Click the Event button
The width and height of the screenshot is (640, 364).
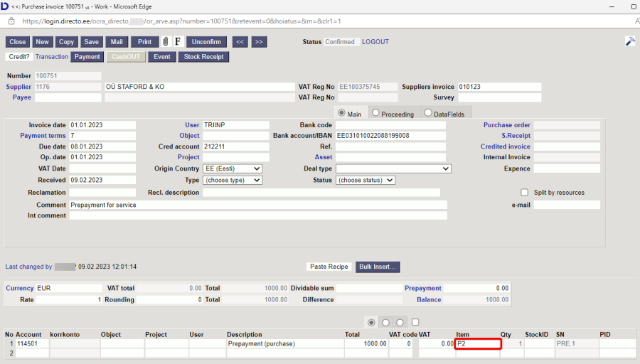point(162,57)
